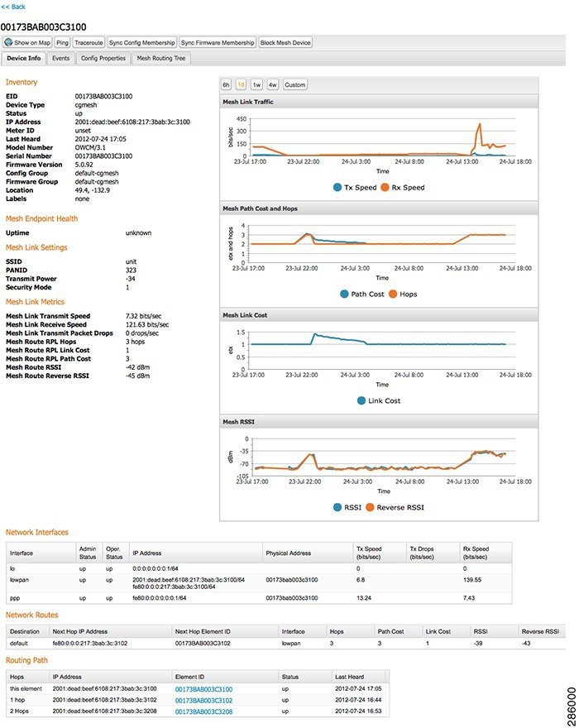Select the 1d time range
Image resolution: width=579 pixels, height=728 pixels.
pyautogui.click(x=241, y=85)
